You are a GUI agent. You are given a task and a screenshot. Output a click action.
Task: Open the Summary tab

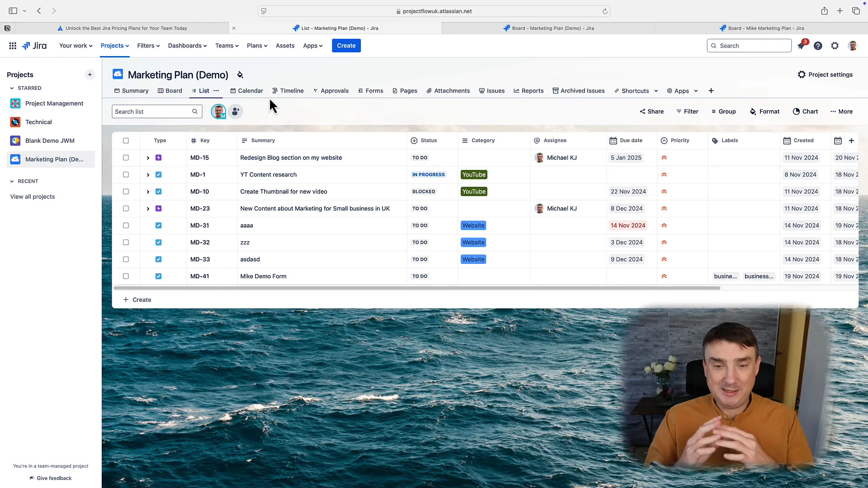132,91
